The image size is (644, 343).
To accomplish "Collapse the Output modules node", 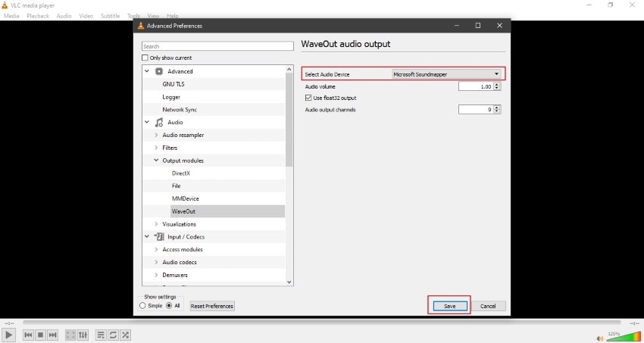I will pos(156,161).
